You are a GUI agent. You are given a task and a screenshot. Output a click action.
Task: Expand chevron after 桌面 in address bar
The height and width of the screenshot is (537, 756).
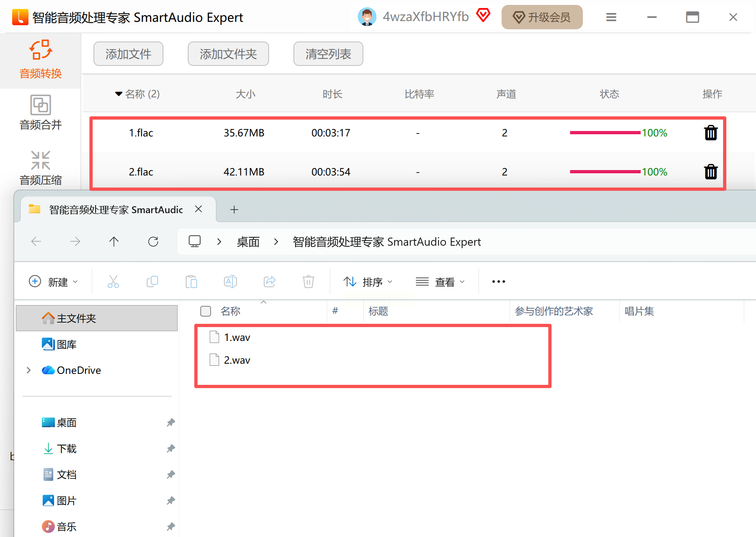click(x=276, y=242)
